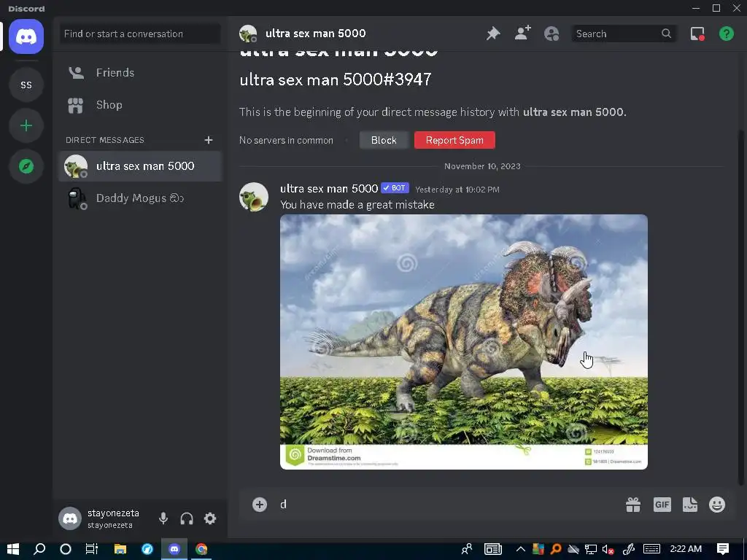Open sticker picker icon
Screen dimensions: 747x560
[690, 505]
